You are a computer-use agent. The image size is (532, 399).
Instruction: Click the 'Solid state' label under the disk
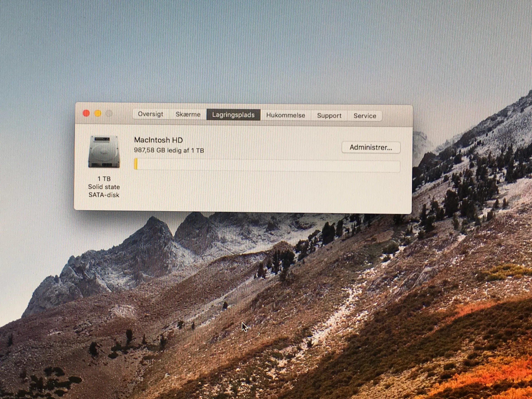tap(104, 187)
